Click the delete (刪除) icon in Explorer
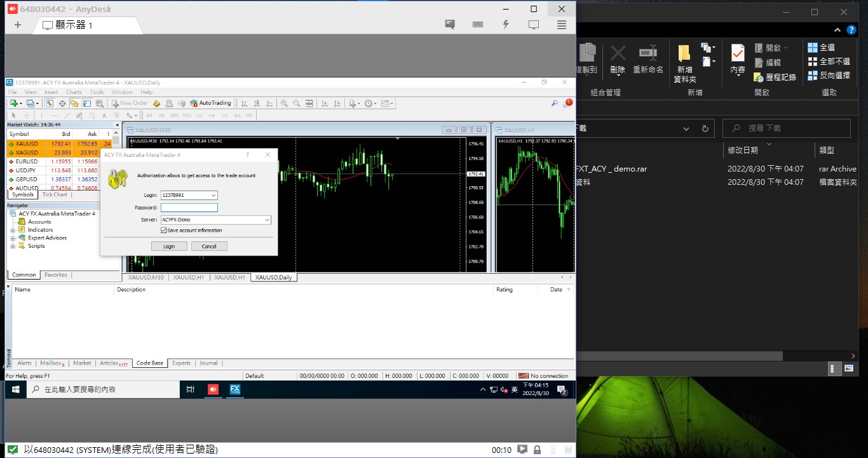This screenshot has height=458, width=868. 618,58
